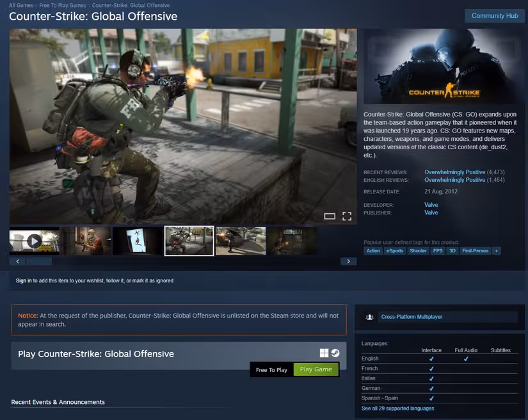Click the Play Counter-Strike: Global Offensive heading
Image resolution: width=528 pixels, height=420 pixels.
(x=96, y=354)
